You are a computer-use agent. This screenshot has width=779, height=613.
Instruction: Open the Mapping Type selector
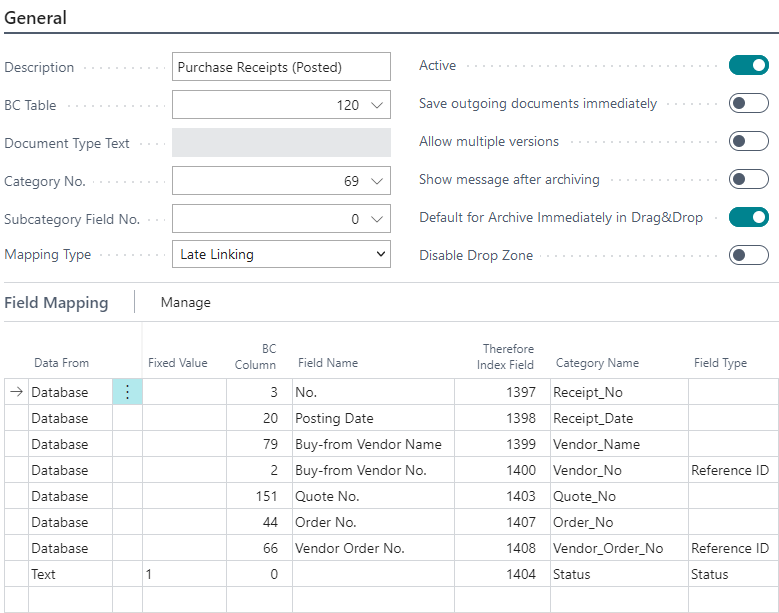click(x=281, y=255)
